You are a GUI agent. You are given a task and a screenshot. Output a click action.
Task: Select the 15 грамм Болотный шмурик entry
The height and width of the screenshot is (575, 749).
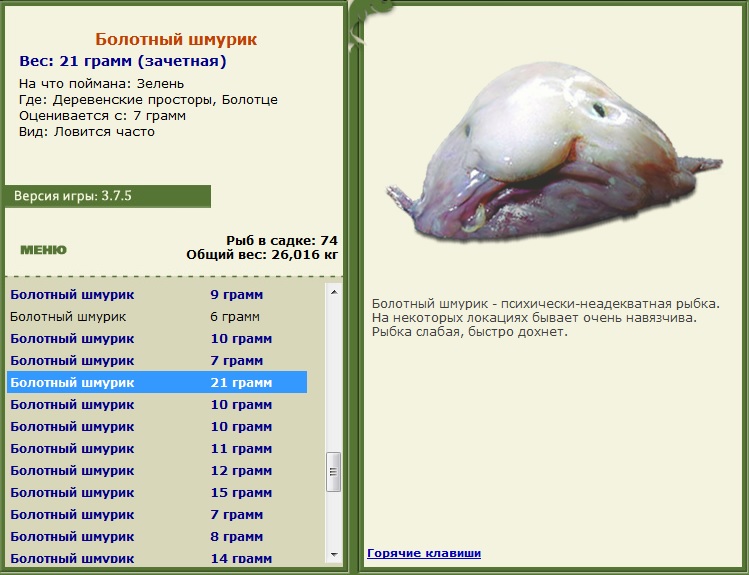pos(157,492)
